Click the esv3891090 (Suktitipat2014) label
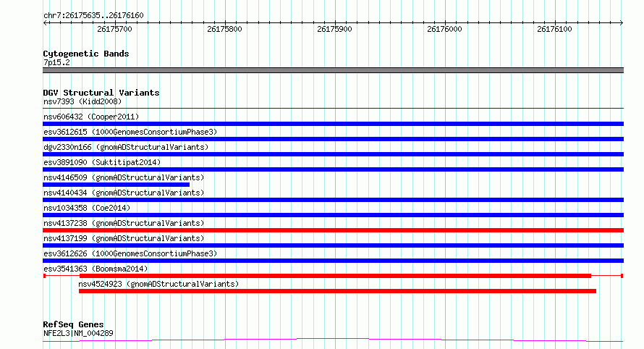 [x=102, y=162]
